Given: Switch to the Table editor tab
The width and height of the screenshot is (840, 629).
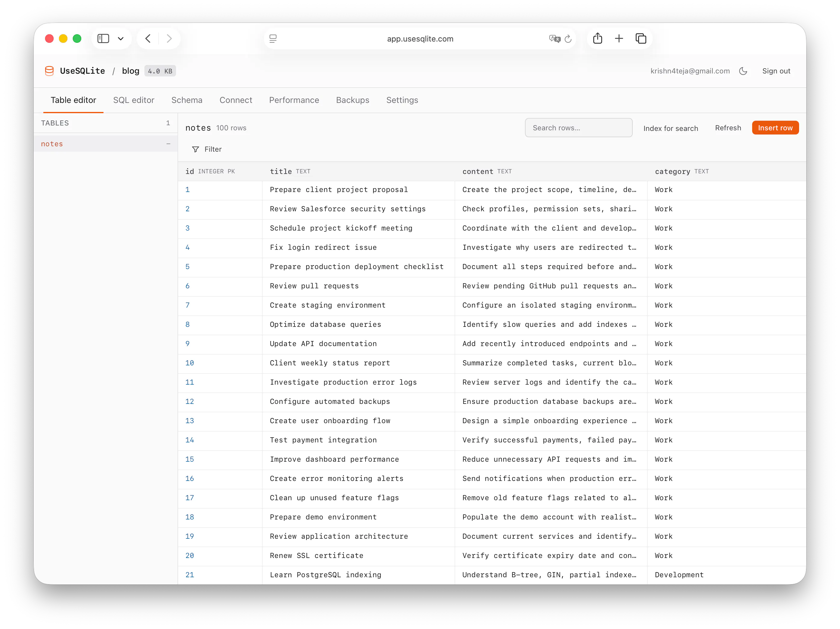Looking at the screenshot, I should tap(73, 100).
